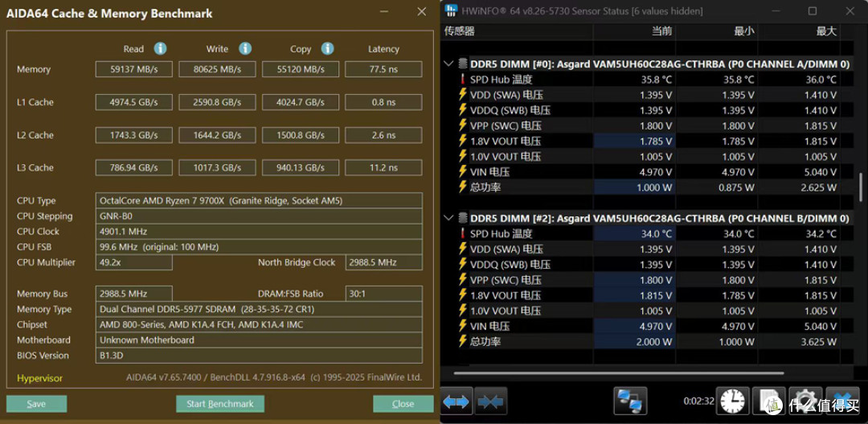Image resolution: width=868 pixels, height=424 pixels.
Task: Click thermometer icon of DIMM [#2] SPD Hub 温度
Action: 463,233
